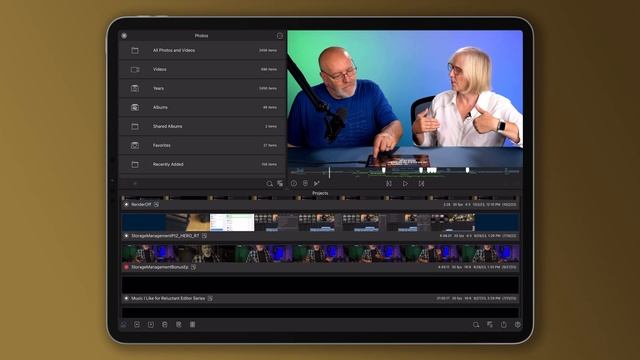Select the RenderOff project
640x360 pixels.
point(320,204)
